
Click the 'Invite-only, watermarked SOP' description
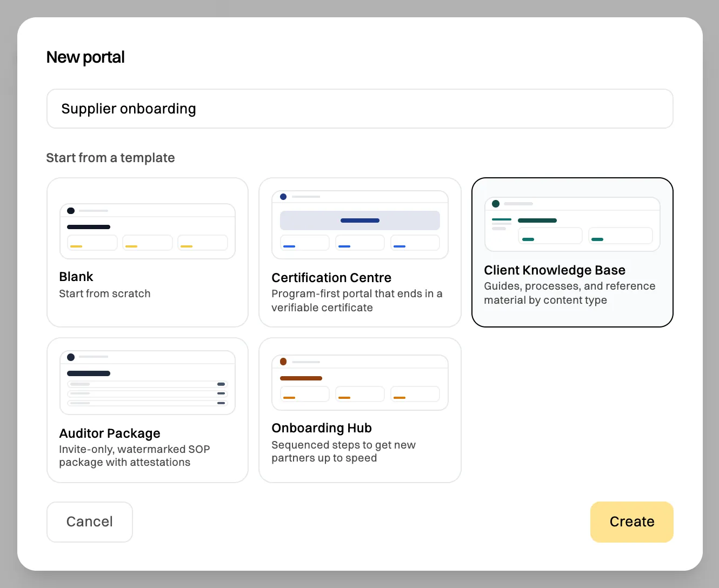tap(135, 456)
